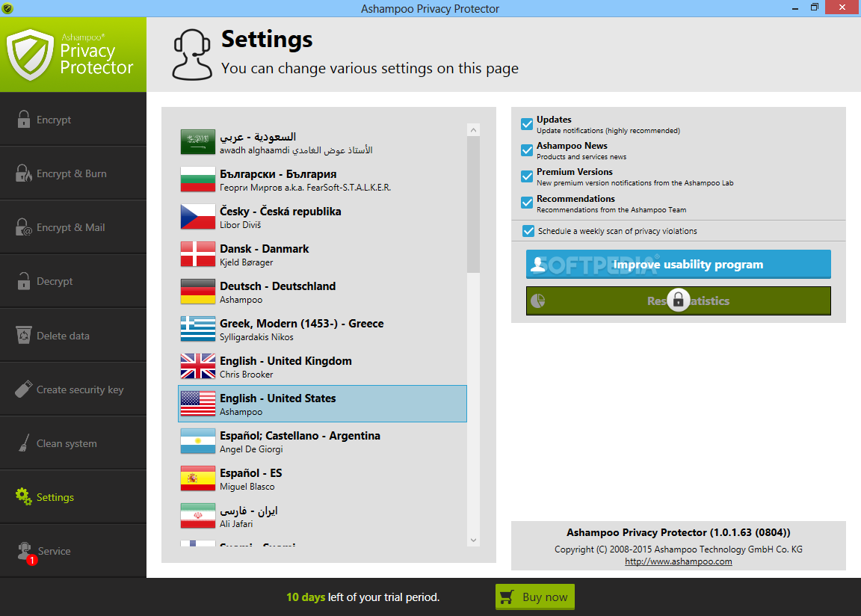The image size is (861, 616).
Task: Click the Czech flag icon
Action: tap(197, 217)
